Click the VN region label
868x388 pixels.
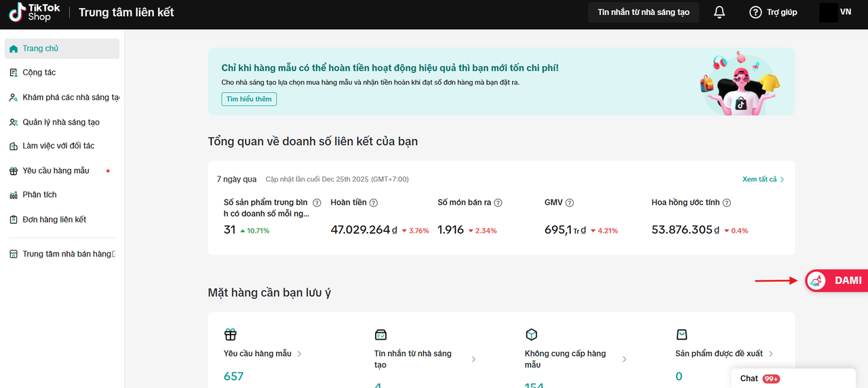point(846,12)
